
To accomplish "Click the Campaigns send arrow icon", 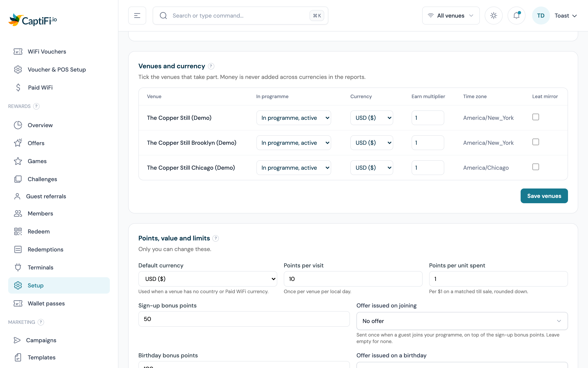I will pos(17,340).
